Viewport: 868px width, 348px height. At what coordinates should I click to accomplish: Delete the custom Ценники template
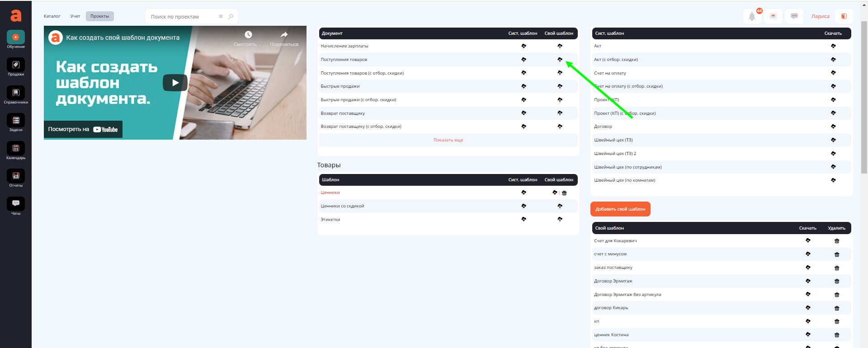click(564, 193)
